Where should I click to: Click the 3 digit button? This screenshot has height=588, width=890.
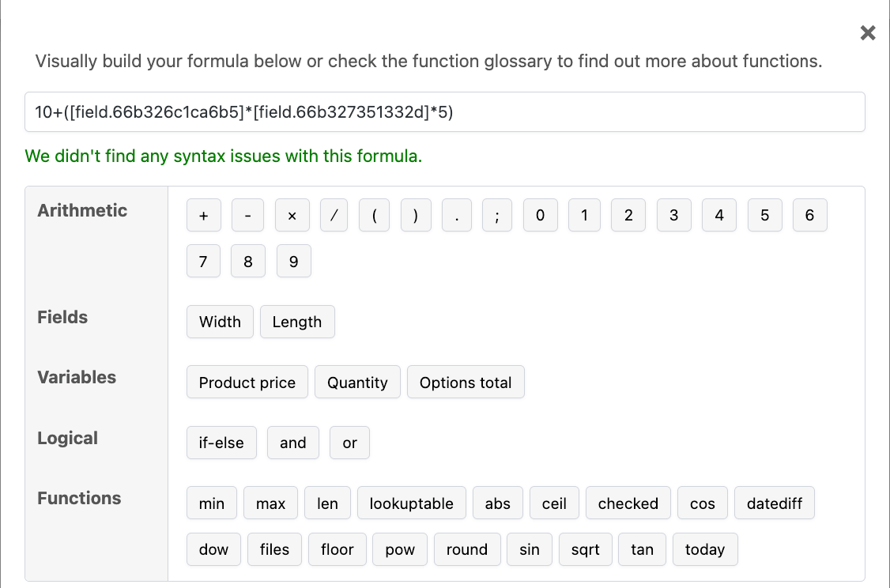(673, 215)
